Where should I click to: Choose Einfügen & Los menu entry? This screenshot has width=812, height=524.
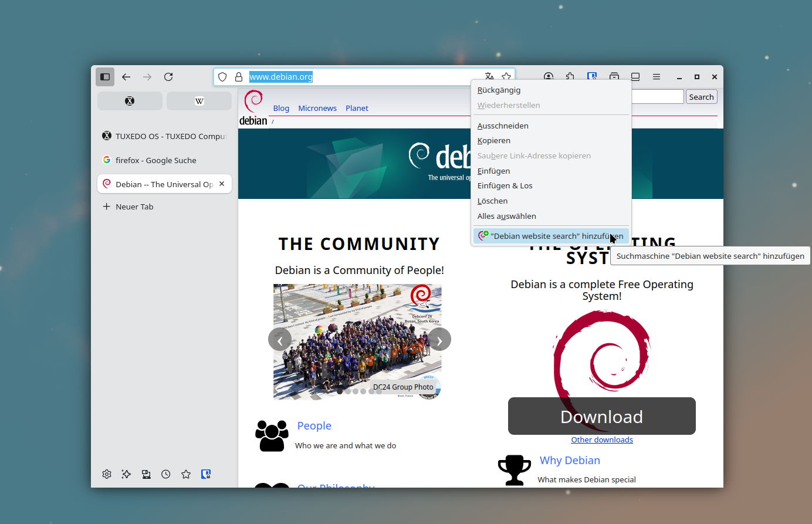click(551, 185)
